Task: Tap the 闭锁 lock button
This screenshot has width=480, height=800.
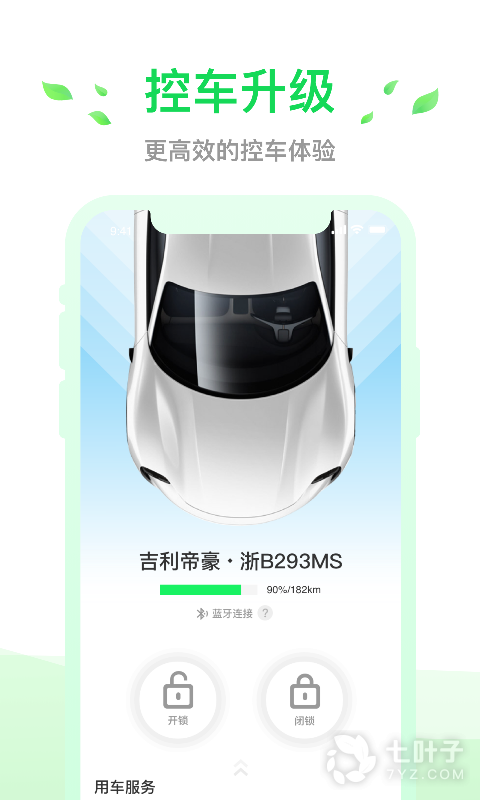Action: coord(305,698)
